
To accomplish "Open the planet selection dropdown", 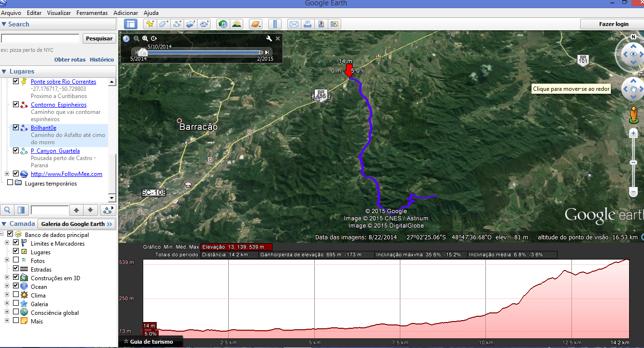I will pos(256,24).
